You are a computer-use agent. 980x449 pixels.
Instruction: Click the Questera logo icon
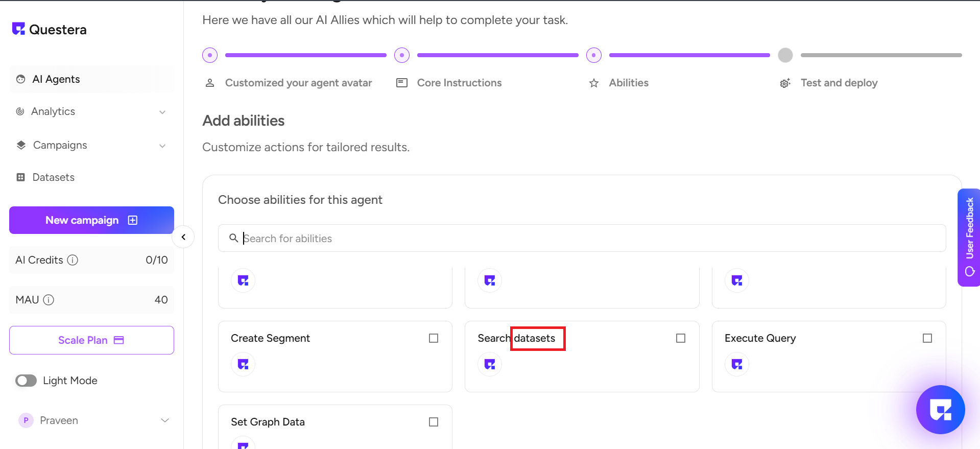point(18,29)
